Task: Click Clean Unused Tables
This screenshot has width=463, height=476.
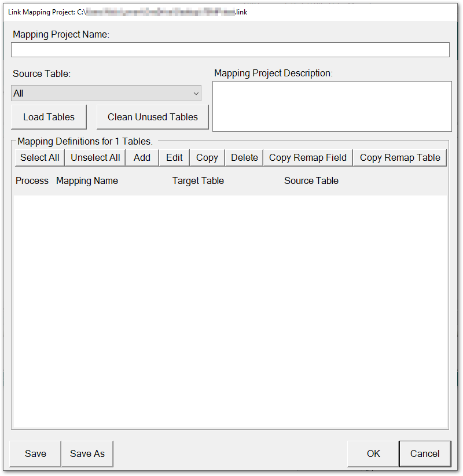Action: coord(152,117)
